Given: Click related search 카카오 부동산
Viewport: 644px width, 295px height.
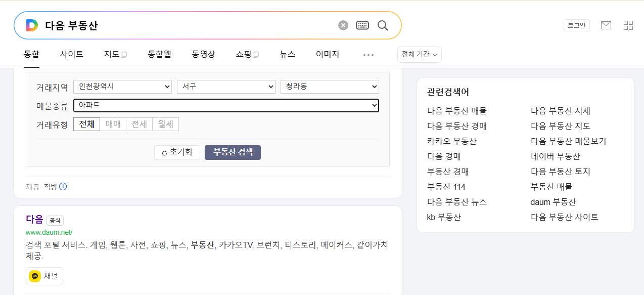Looking at the screenshot, I should 452,141.
